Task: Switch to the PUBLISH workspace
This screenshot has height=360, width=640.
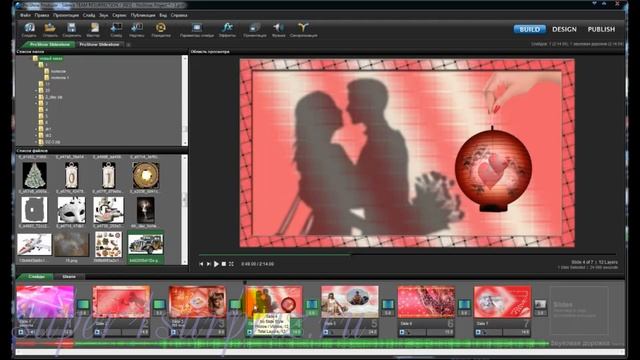Action: [x=601, y=29]
